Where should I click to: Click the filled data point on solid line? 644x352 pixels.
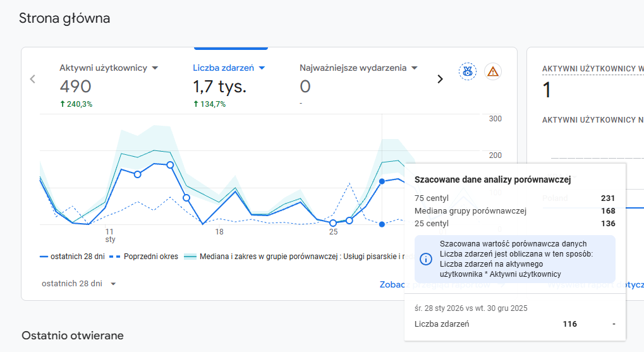[382, 181]
